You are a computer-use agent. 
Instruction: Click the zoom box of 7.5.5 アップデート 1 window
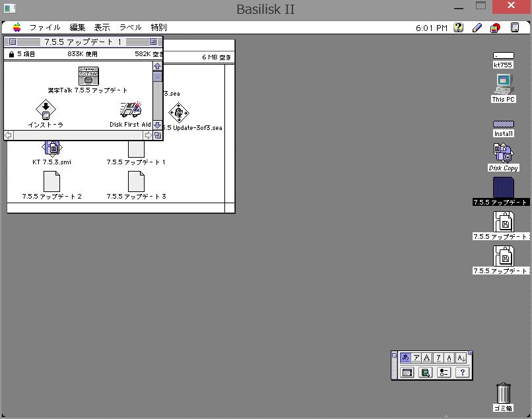tap(153, 42)
